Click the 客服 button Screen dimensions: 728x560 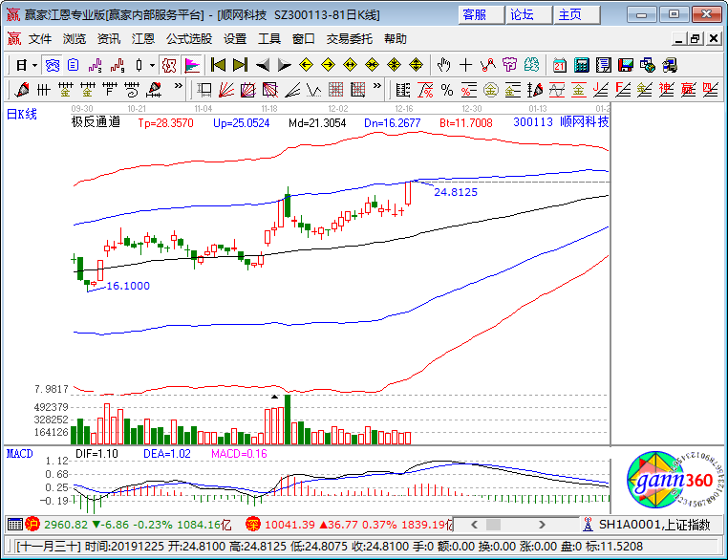point(481,15)
